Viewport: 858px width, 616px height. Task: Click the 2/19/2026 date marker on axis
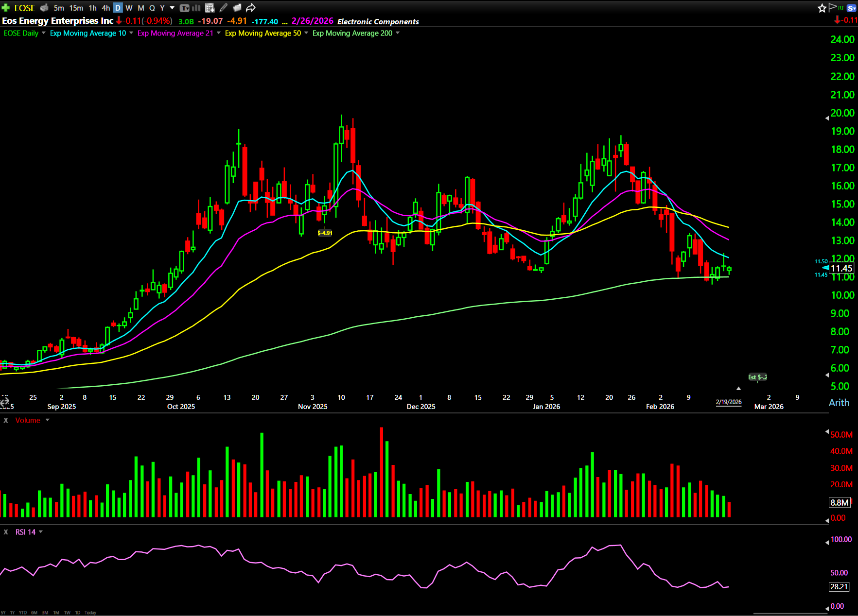pyautogui.click(x=728, y=402)
